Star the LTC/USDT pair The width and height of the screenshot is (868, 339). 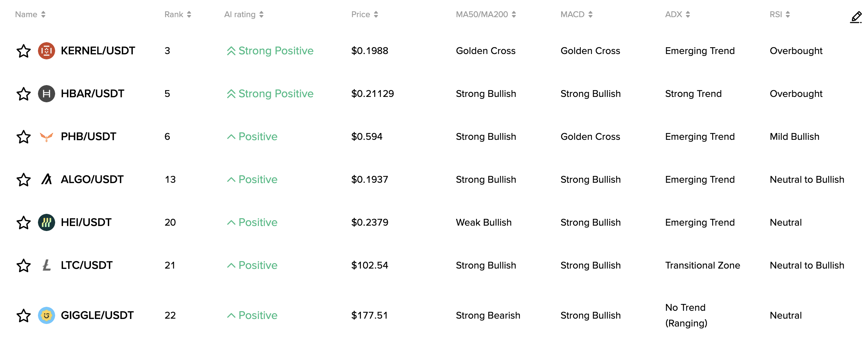tap(24, 265)
